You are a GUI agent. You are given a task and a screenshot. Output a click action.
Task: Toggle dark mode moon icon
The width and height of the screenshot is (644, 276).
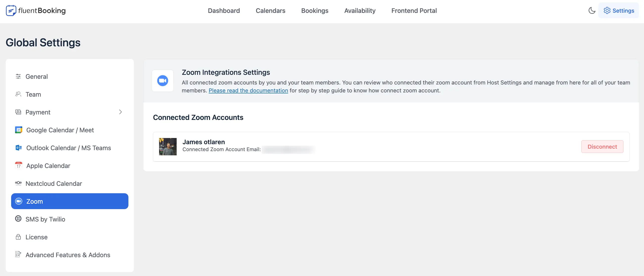coord(592,10)
